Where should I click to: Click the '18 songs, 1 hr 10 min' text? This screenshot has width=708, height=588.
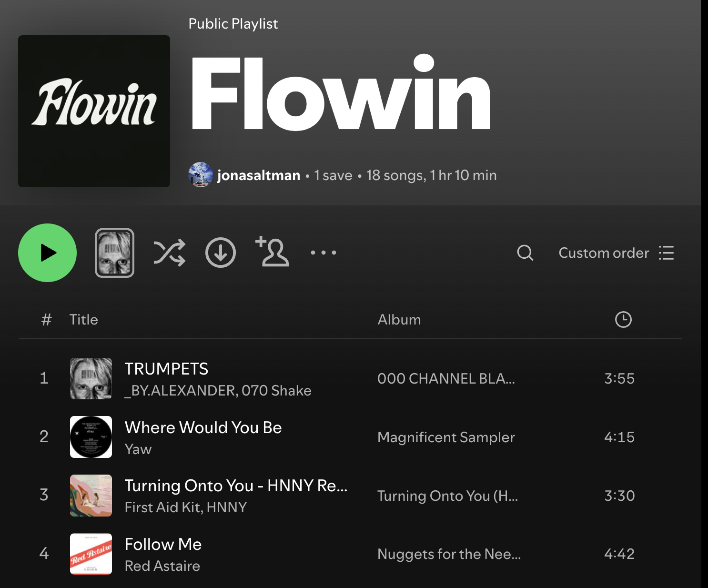click(x=431, y=175)
